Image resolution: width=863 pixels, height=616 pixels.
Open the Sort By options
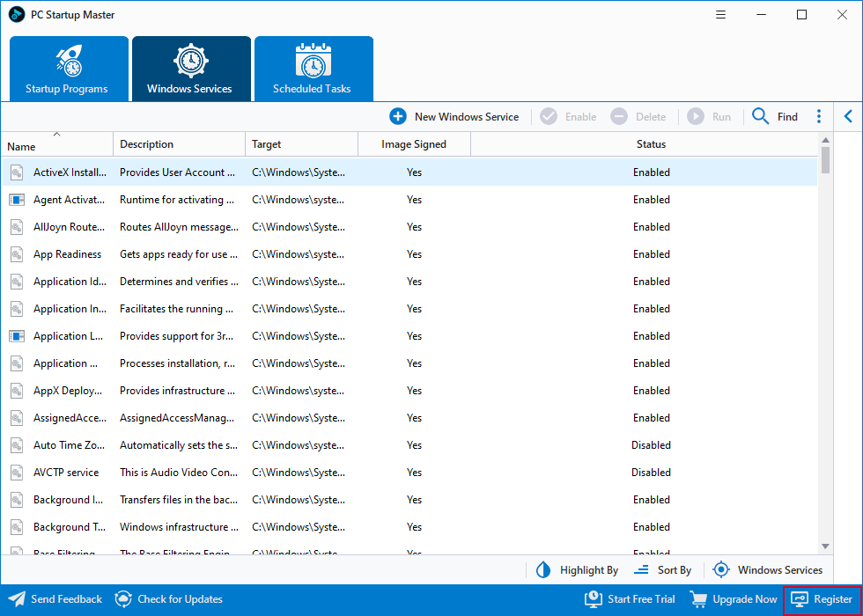click(662, 570)
